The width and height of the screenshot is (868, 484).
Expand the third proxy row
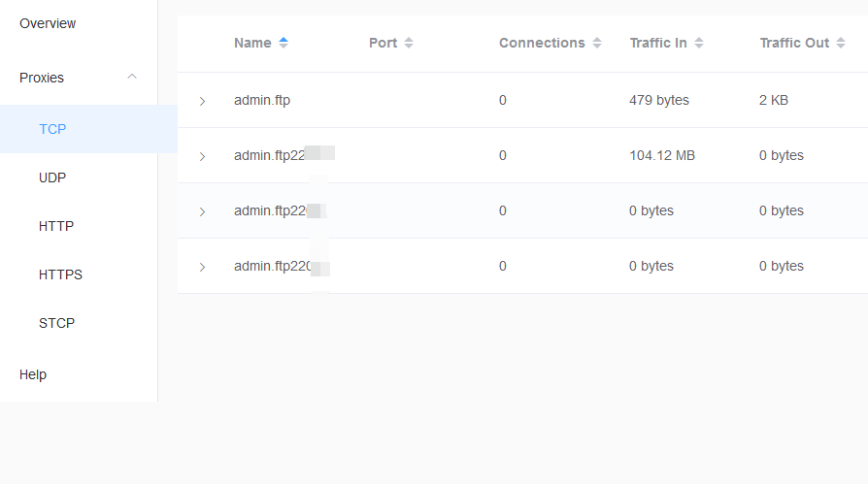pyautogui.click(x=202, y=211)
